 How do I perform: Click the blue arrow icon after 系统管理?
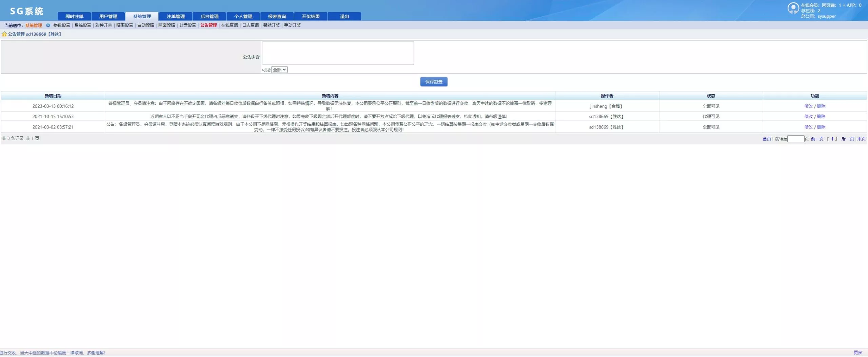(x=47, y=25)
